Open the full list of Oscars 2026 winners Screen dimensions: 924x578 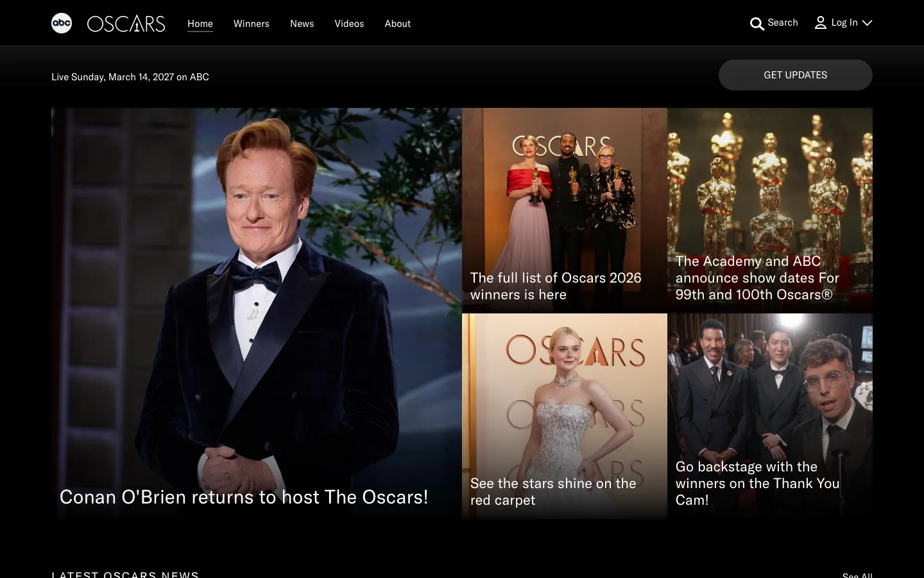point(556,286)
